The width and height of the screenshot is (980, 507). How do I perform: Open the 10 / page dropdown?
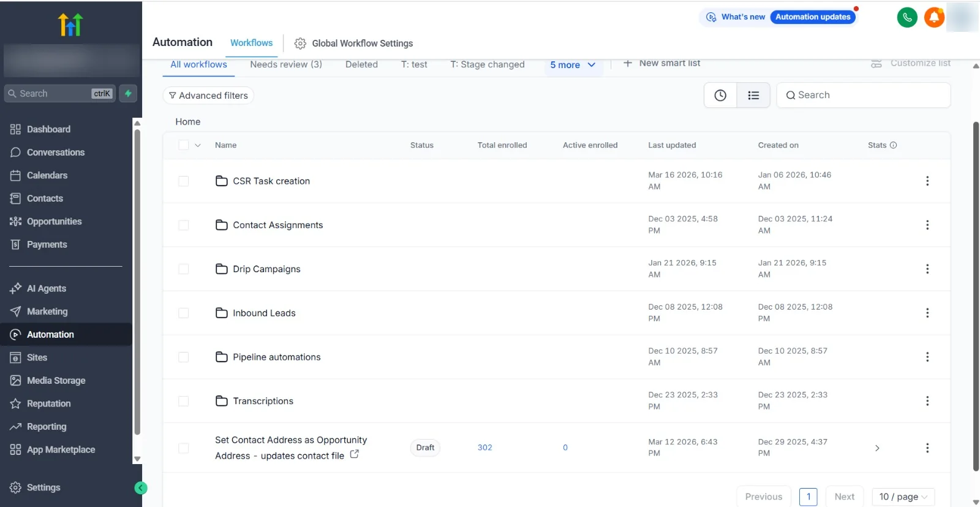click(903, 497)
